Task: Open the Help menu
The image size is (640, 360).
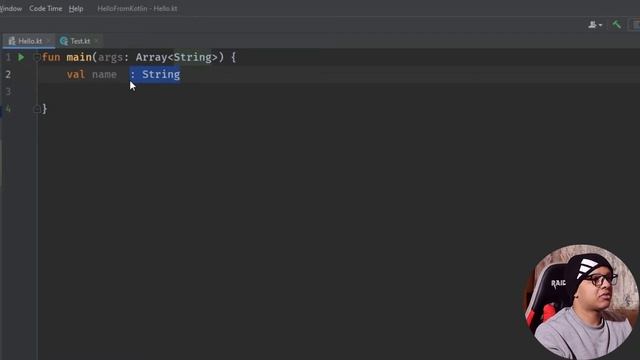Action: pyautogui.click(x=76, y=8)
